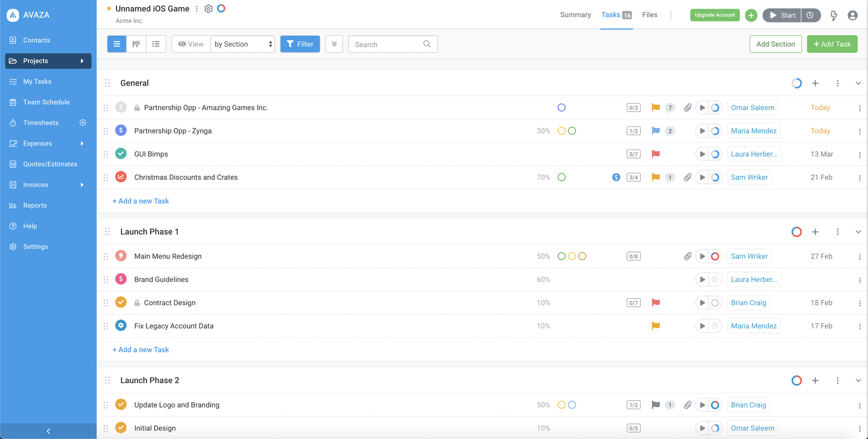Open the 'by Section' grouping dropdown
This screenshot has width=868, height=439.
tap(242, 44)
